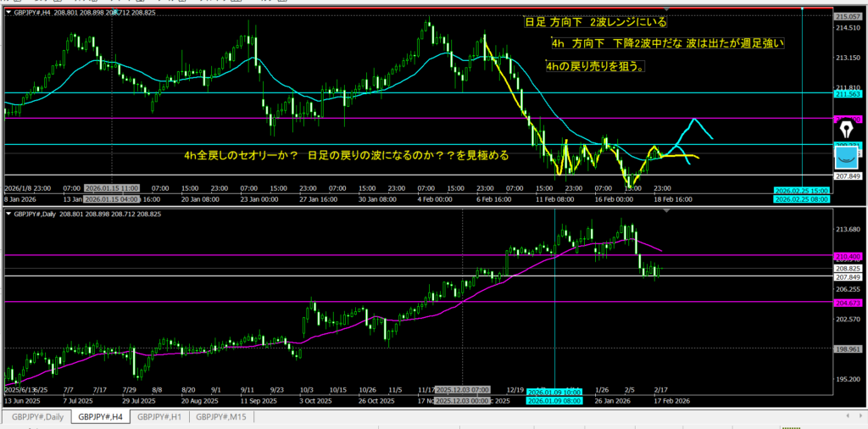The image size is (868, 429).
Task: Switch to the GBPJPY#,Daily tab
Action: (x=36, y=416)
